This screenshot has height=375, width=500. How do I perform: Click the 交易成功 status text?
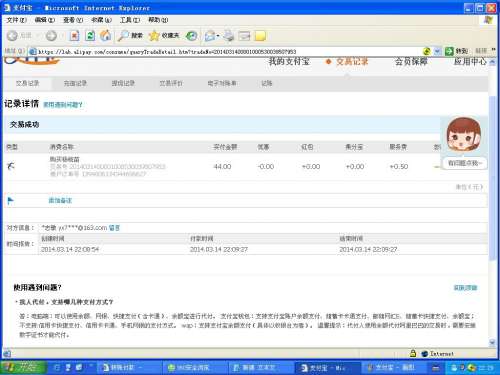(x=24, y=125)
